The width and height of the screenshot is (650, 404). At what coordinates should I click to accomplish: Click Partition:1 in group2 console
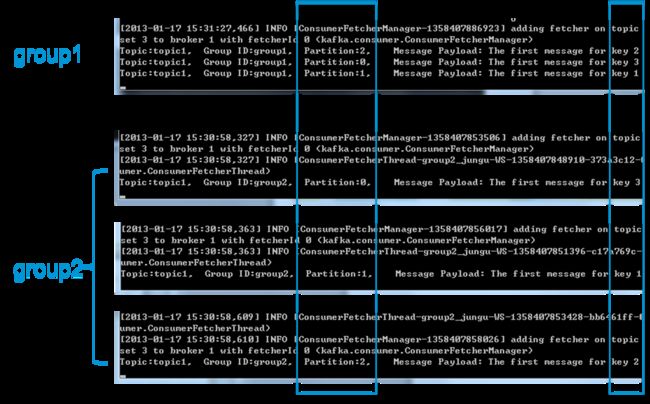[339, 273]
